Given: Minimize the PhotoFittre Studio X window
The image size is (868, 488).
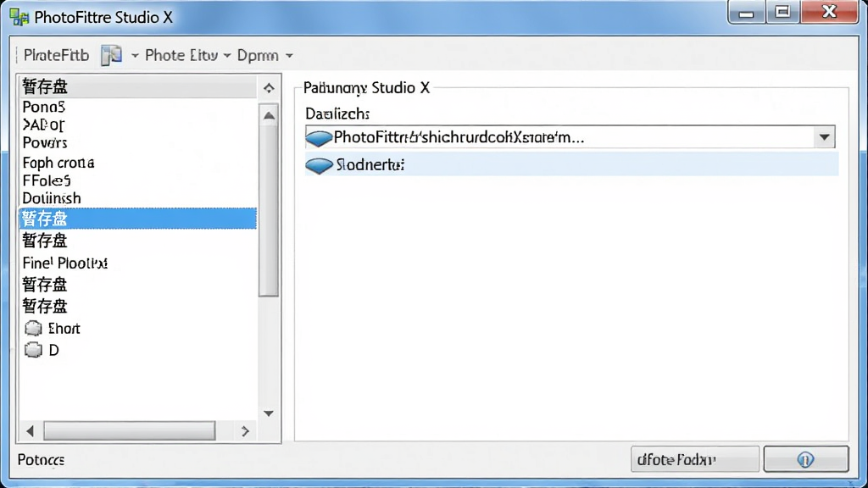Looking at the screenshot, I should pyautogui.click(x=746, y=12).
